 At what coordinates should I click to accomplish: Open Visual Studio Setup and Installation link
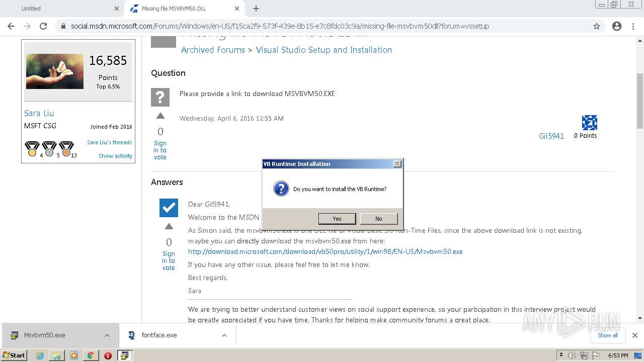coord(324,50)
